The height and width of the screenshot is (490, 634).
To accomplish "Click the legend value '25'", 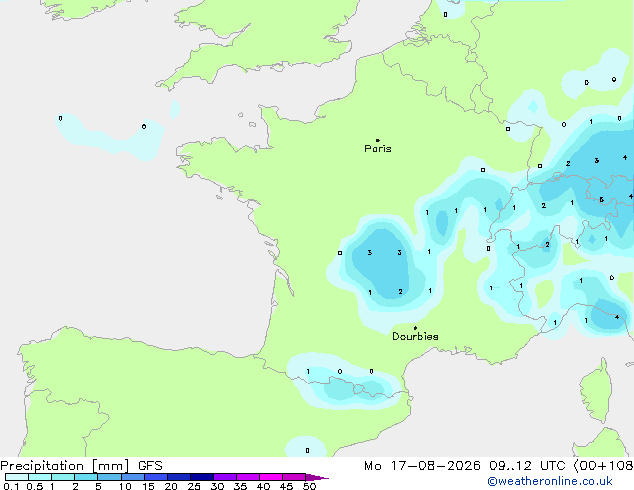I will click(194, 486).
